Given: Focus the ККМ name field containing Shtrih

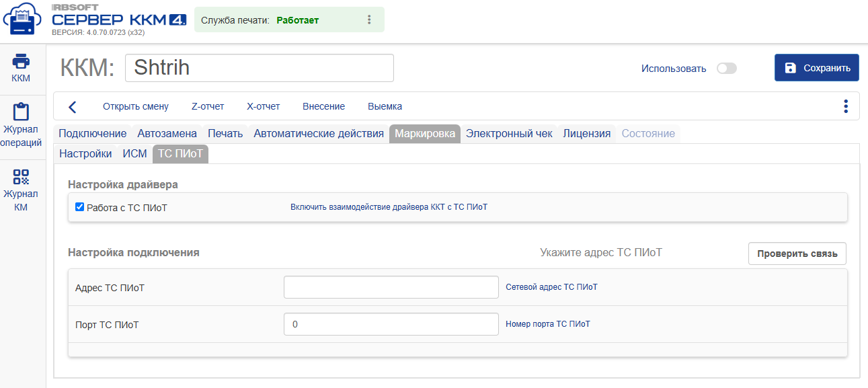Looking at the screenshot, I should 260,68.
